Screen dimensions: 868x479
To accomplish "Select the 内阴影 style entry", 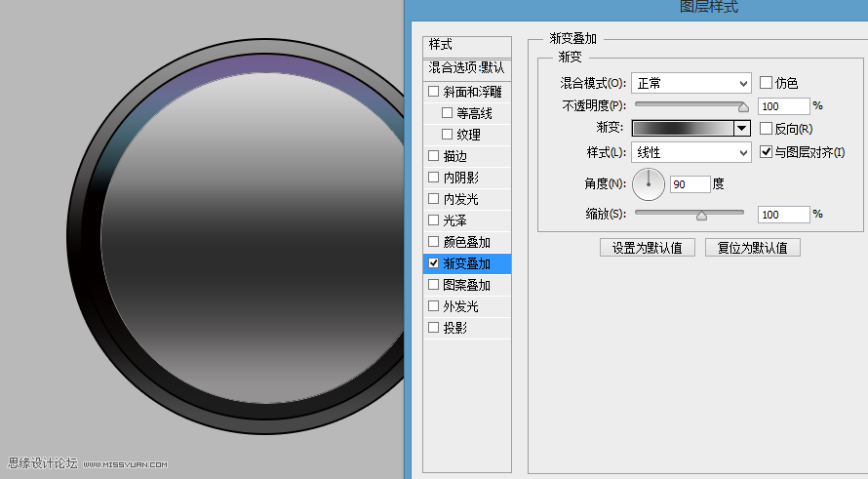I will coord(460,178).
